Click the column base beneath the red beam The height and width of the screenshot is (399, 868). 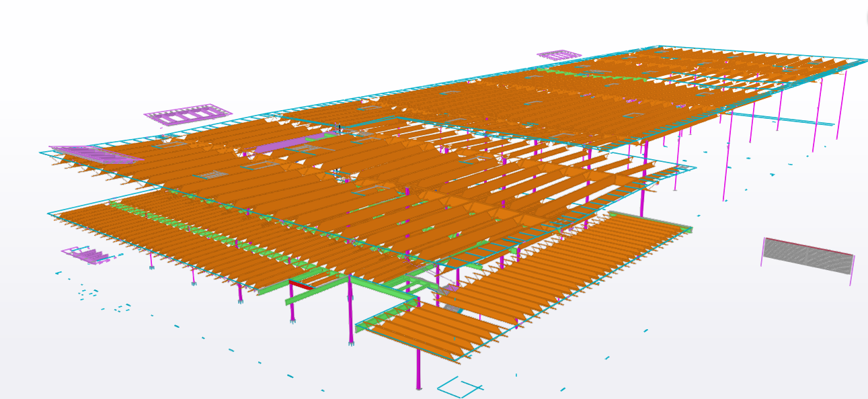click(x=292, y=321)
